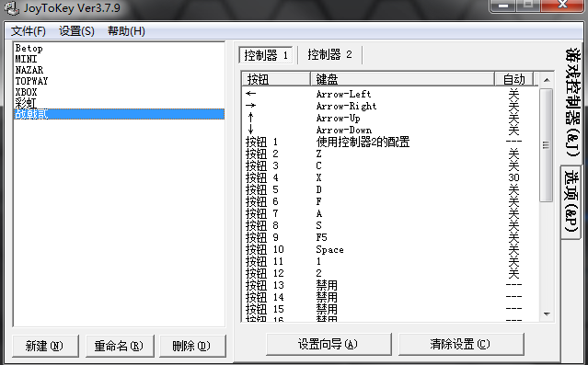Screen dimensions: 588x365
Task: Select the up arrow mapping row
Action: tap(390, 118)
